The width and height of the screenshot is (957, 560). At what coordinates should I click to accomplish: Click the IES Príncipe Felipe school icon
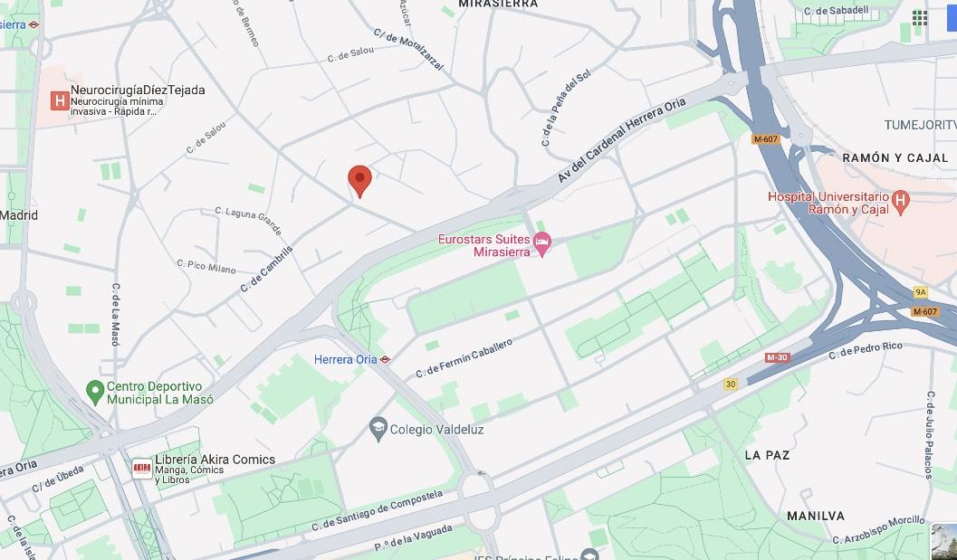[x=589, y=555]
